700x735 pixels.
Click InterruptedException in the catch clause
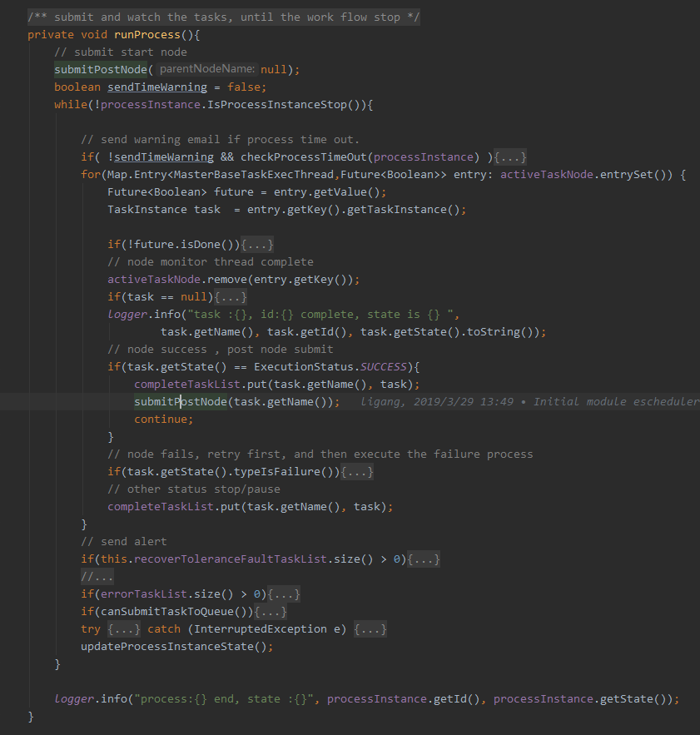(x=261, y=629)
